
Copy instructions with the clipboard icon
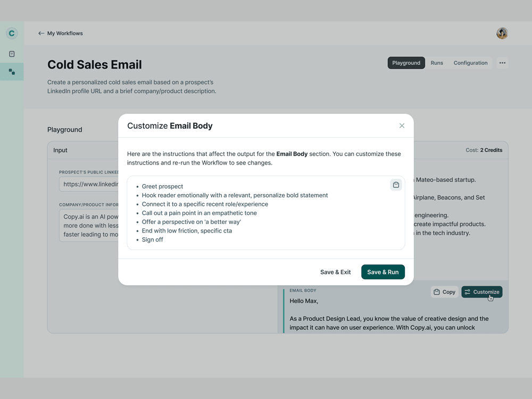tap(396, 185)
